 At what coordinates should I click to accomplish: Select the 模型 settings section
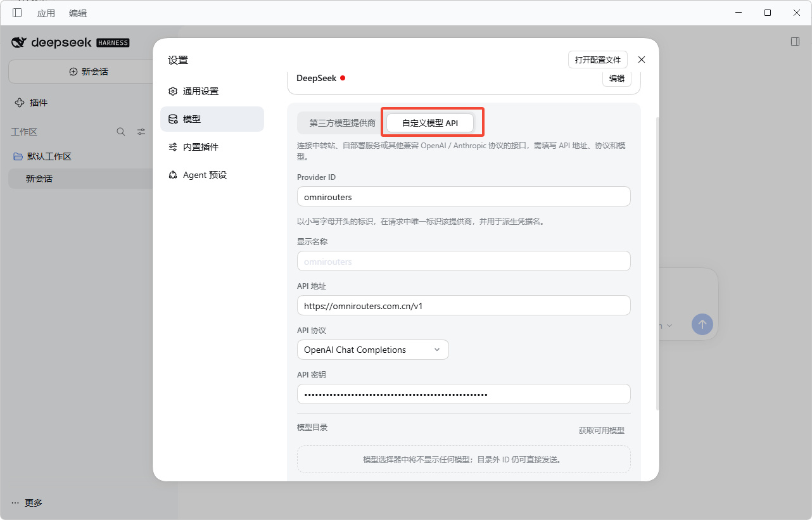(x=212, y=119)
